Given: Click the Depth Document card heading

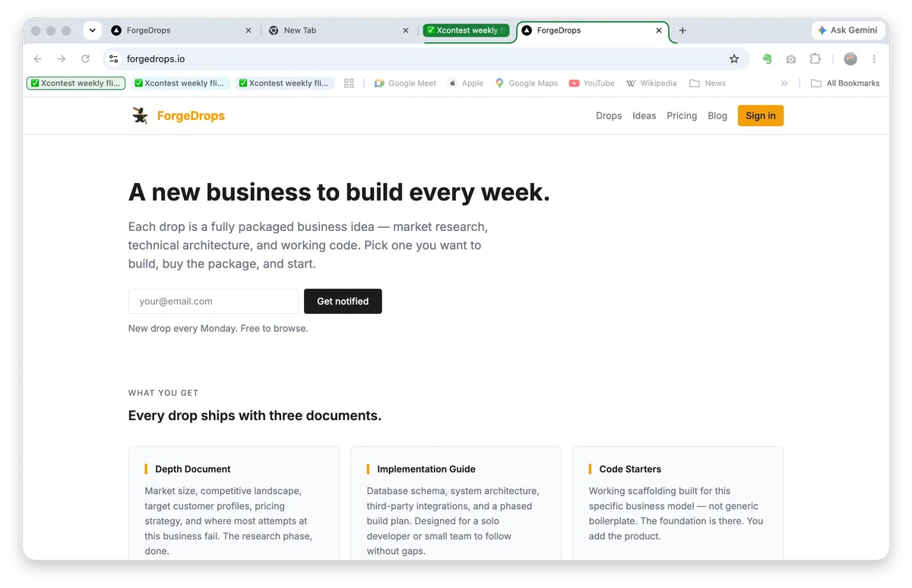Looking at the screenshot, I should pyautogui.click(x=193, y=469).
